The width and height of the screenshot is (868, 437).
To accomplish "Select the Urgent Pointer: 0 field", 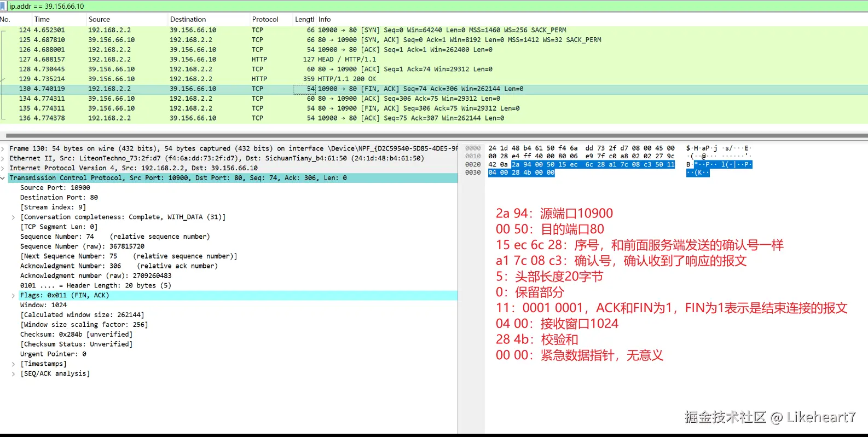I will [x=53, y=354].
